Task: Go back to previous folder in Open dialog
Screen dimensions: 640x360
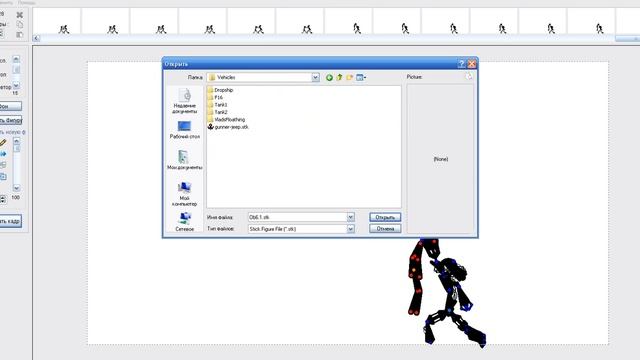Action: pos(329,77)
